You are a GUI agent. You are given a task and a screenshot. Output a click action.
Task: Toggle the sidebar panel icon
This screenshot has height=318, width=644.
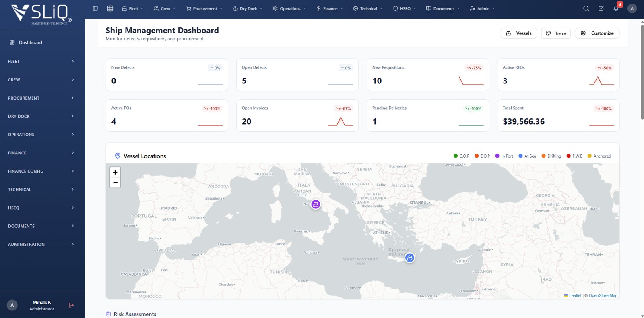click(x=95, y=8)
